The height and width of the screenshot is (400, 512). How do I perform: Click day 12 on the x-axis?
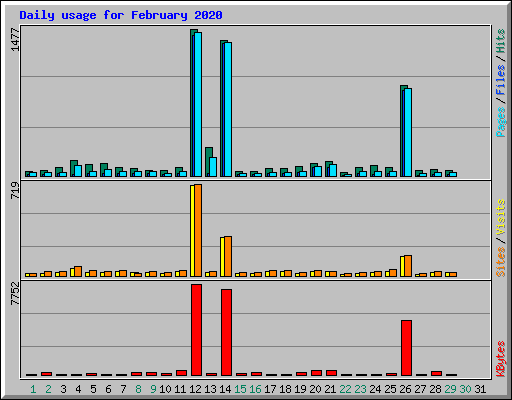195,389
